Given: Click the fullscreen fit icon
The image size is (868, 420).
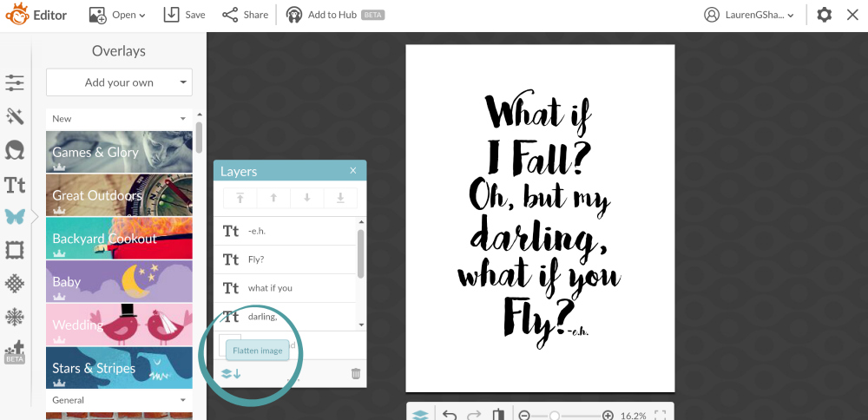Looking at the screenshot, I should point(660,416).
